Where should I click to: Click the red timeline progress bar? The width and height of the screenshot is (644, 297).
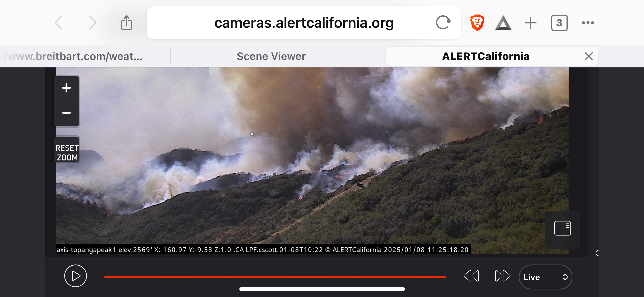coord(275,277)
